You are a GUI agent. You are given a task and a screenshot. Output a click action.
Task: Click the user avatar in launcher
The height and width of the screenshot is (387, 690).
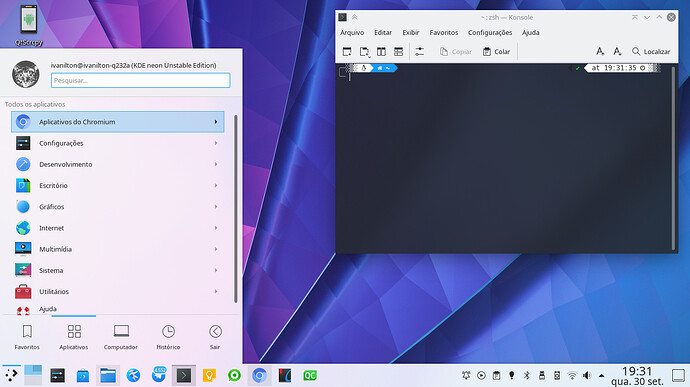pos(26,74)
